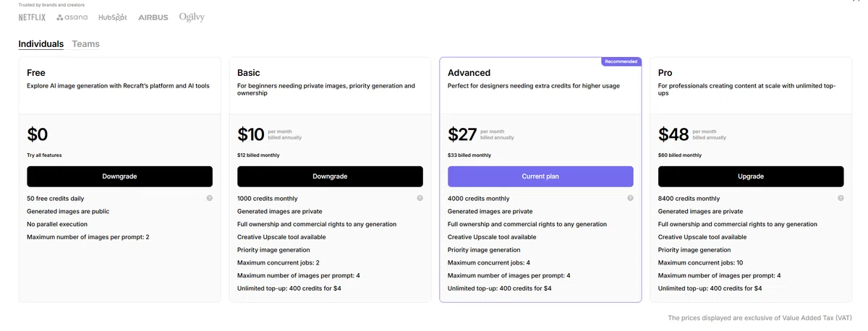Switch to the Teams tab
Image resolution: width=868 pixels, height=331 pixels.
(86, 44)
